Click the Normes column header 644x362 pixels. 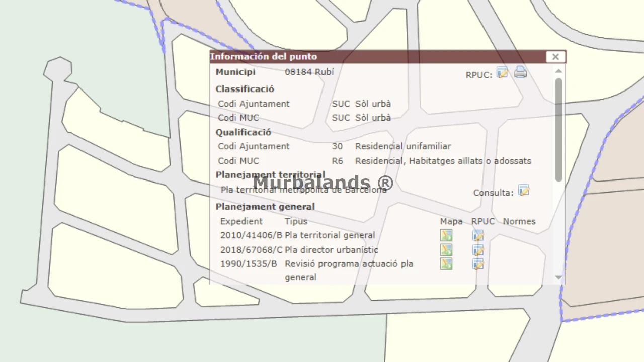[x=519, y=221]
